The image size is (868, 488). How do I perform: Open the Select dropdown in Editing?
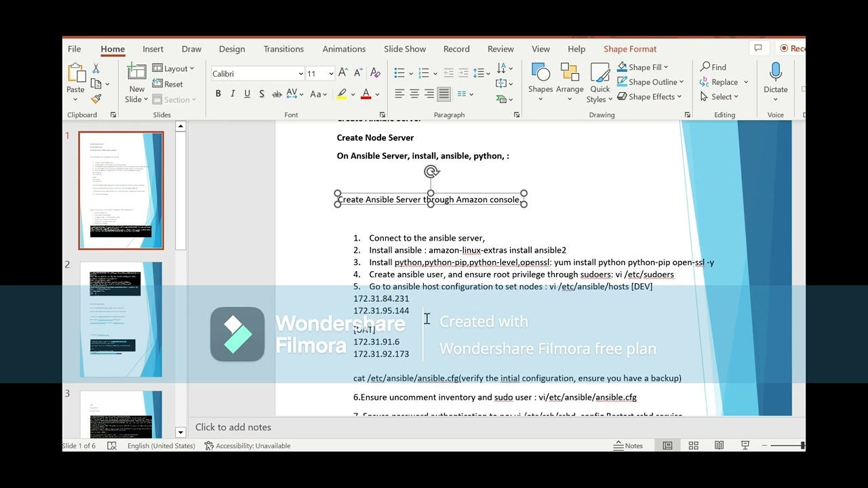click(720, 97)
